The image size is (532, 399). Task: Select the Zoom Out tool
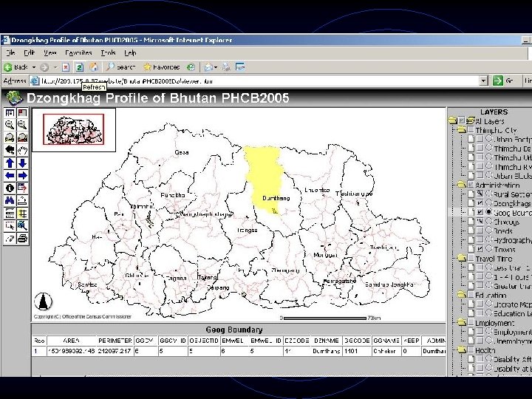[x=22, y=125]
